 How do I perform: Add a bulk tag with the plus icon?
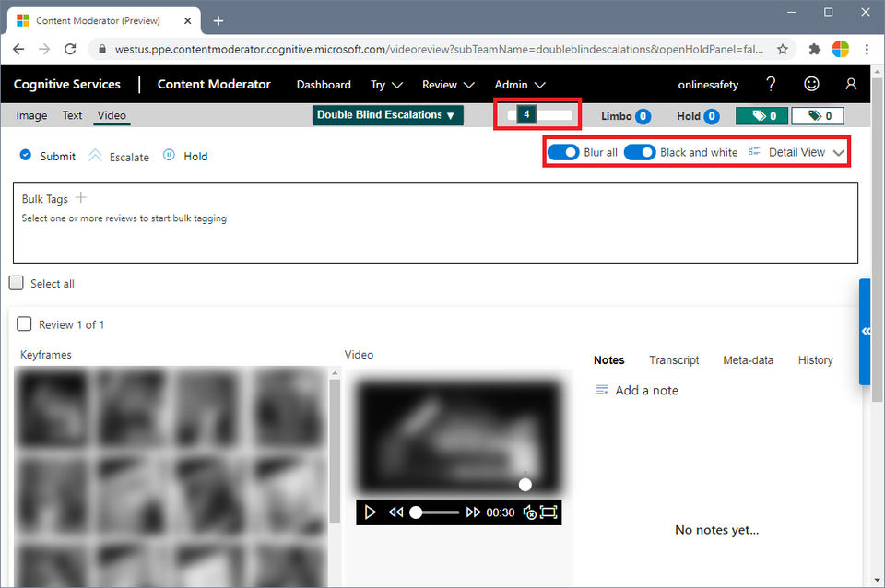81,197
